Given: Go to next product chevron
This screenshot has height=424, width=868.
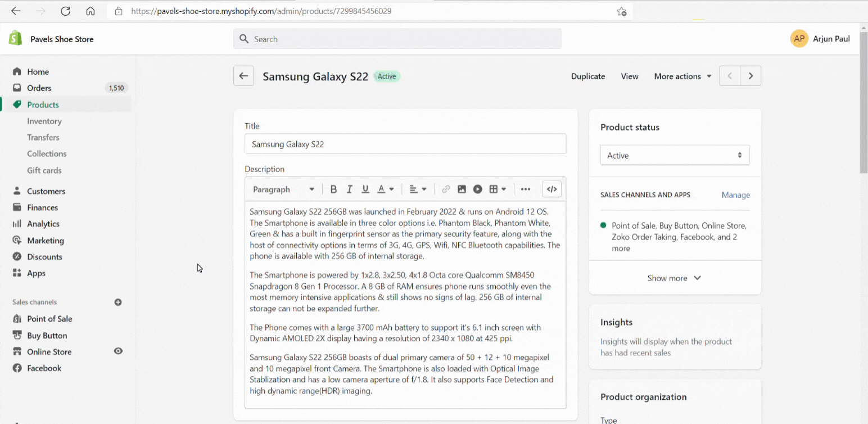Looking at the screenshot, I should [751, 76].
